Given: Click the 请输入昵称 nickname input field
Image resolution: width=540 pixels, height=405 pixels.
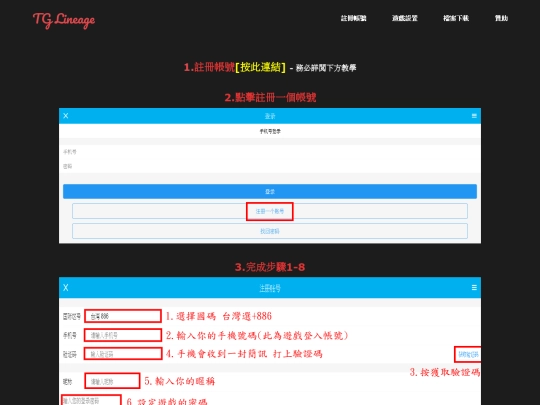Looking at the screenshot, I should coord(112,381).
